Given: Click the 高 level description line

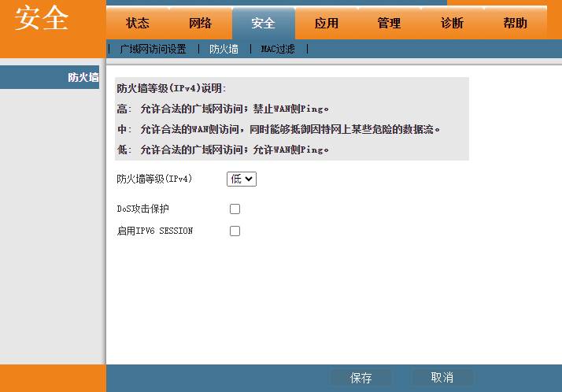Looking at the screenshot, I should [223, 109].
